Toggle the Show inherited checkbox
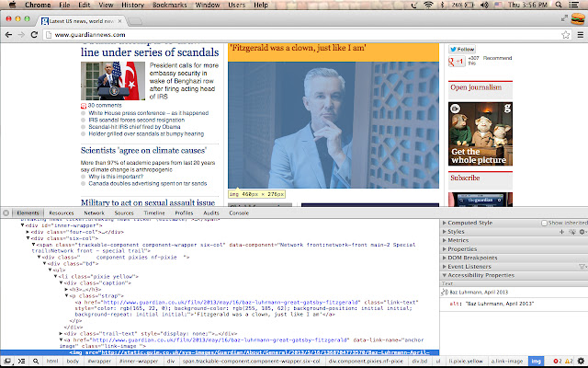 [x=531, y=223]
